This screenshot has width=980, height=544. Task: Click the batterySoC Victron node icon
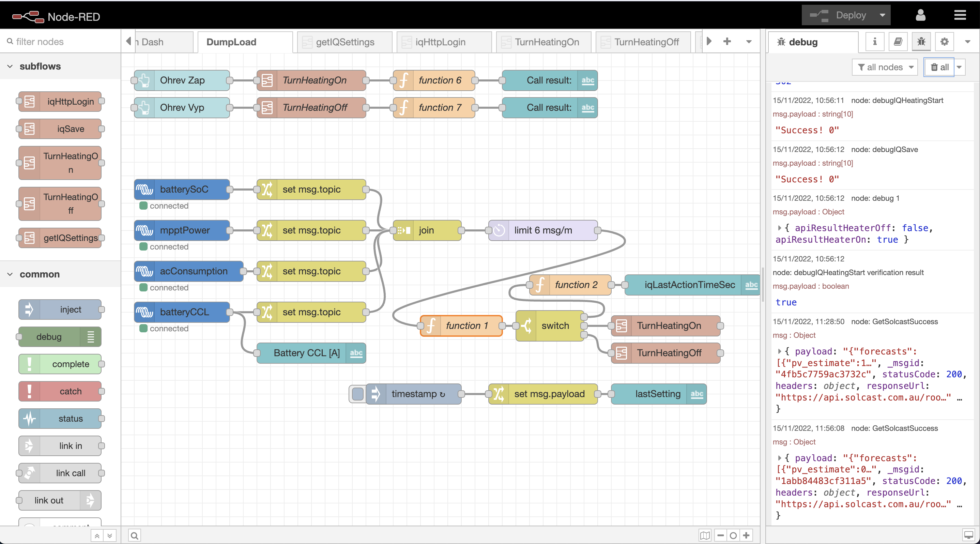[144, 190]
